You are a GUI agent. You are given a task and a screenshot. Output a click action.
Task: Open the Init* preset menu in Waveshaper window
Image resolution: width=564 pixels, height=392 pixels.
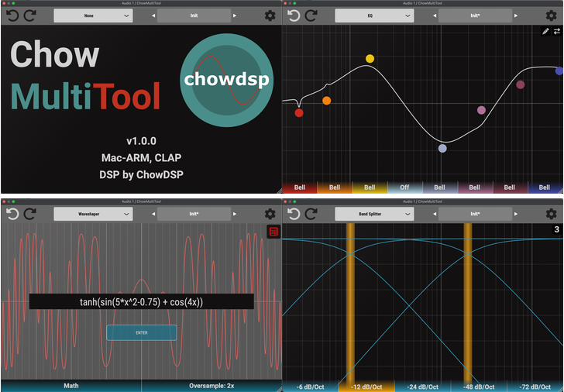click(x=194, y=214)
